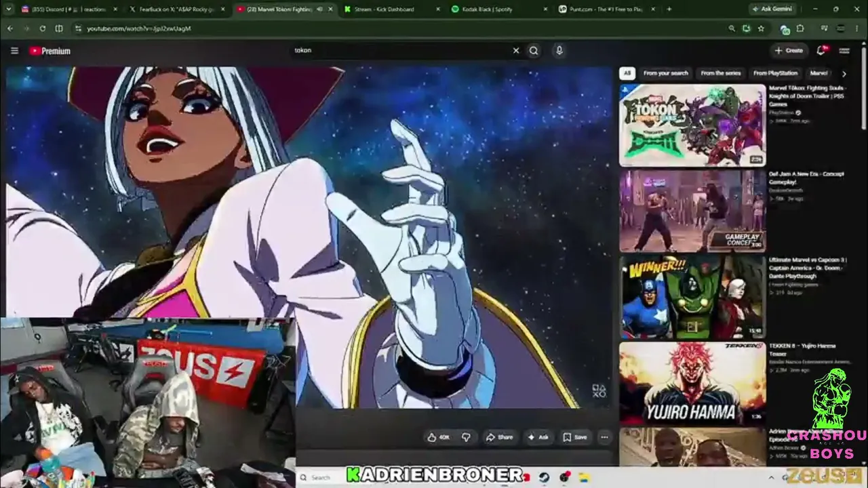The image size is (868, 488).
Task: Select the Marvel filter chip
Action: click(x=819, y=73)
